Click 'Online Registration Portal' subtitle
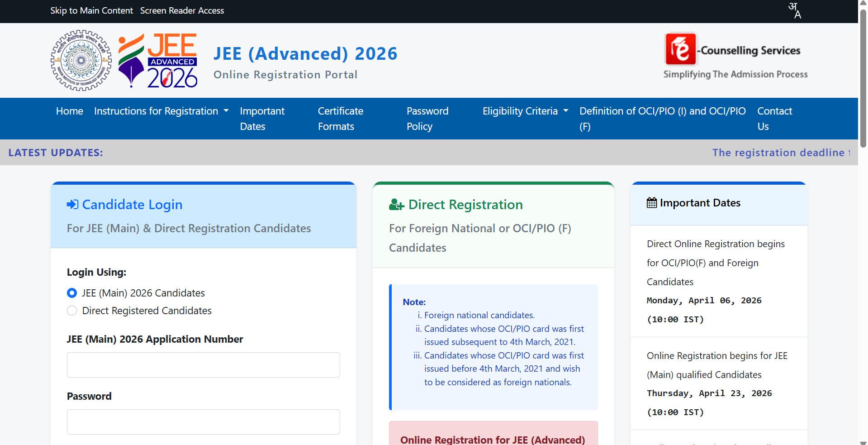 285,75
